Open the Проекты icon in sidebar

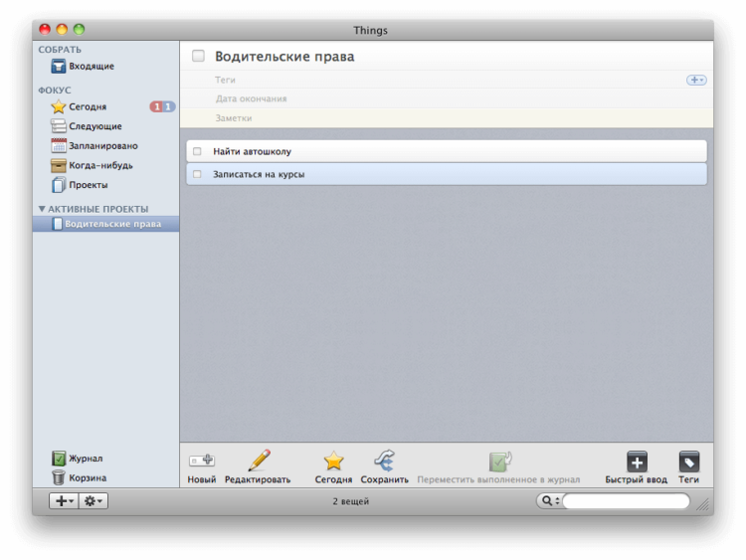58,185
